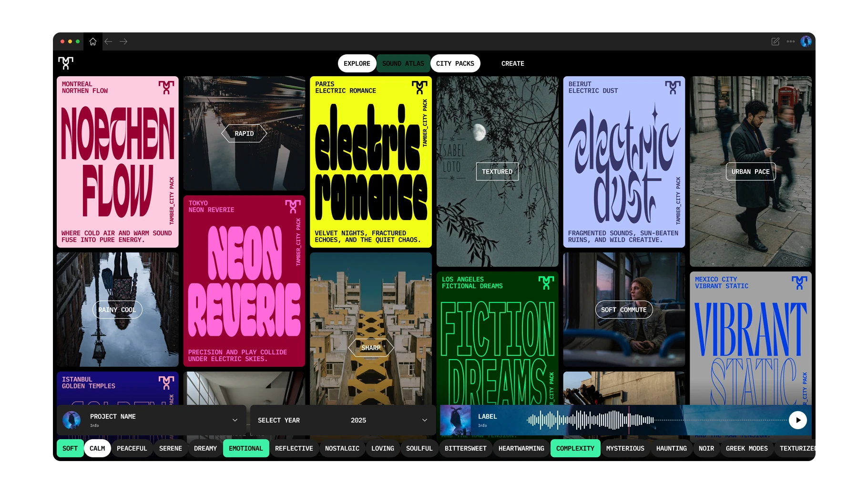Open the edit/compose note icon
Screen dimensions: 868x493
(776, 41)
